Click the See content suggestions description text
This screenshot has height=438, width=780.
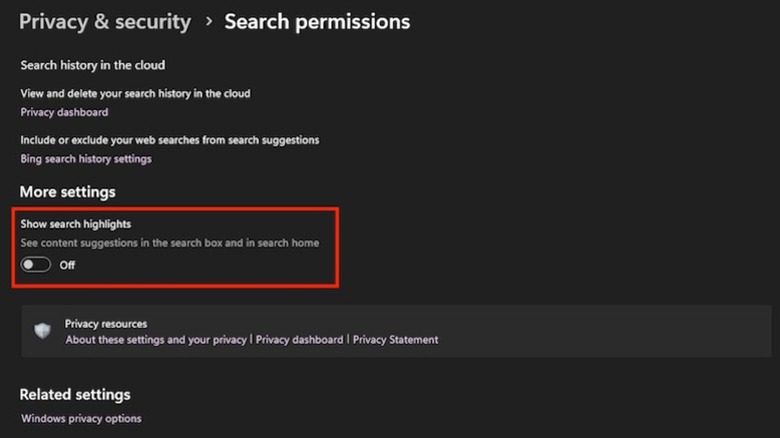click(x=170, y=243)
